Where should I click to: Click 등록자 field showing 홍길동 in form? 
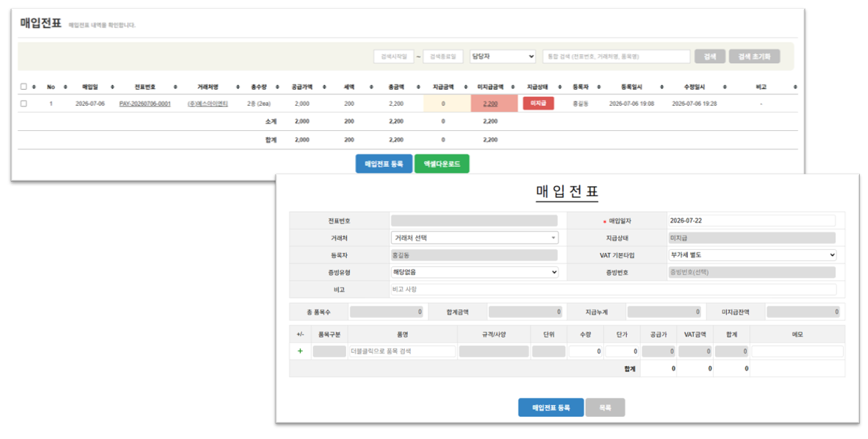click(x=474, y=255)
